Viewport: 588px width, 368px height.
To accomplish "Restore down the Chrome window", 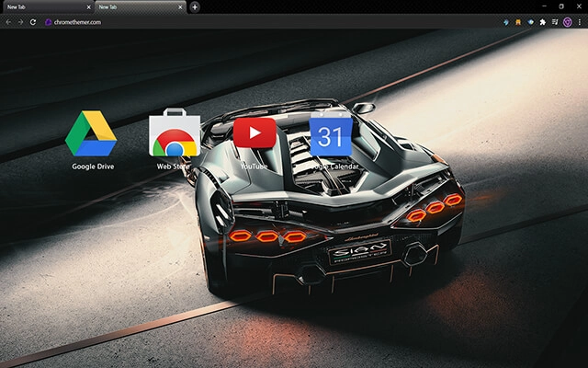I will click(561, 6).
